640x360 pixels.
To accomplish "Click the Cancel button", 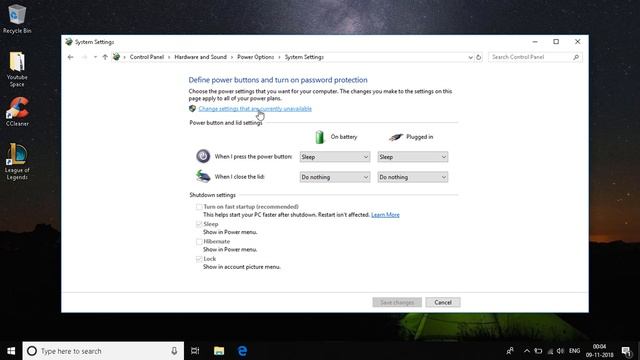I will (443, 302).
